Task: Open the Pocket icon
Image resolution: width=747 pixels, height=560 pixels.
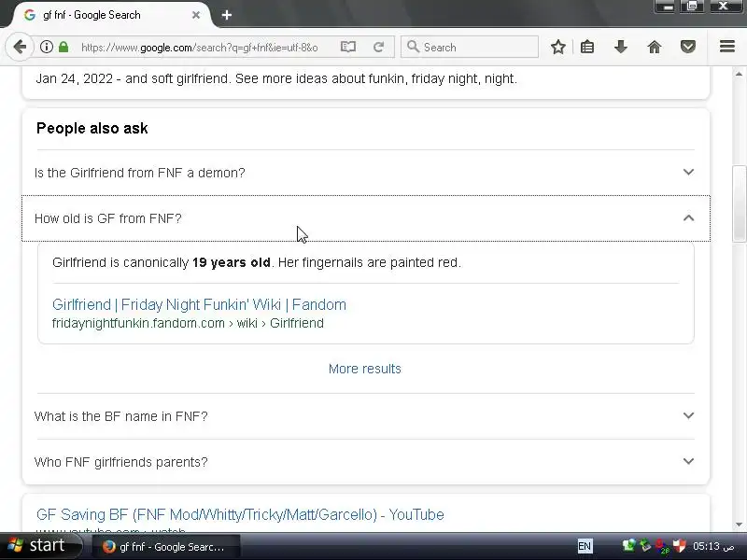Action: tap(687, 48)
